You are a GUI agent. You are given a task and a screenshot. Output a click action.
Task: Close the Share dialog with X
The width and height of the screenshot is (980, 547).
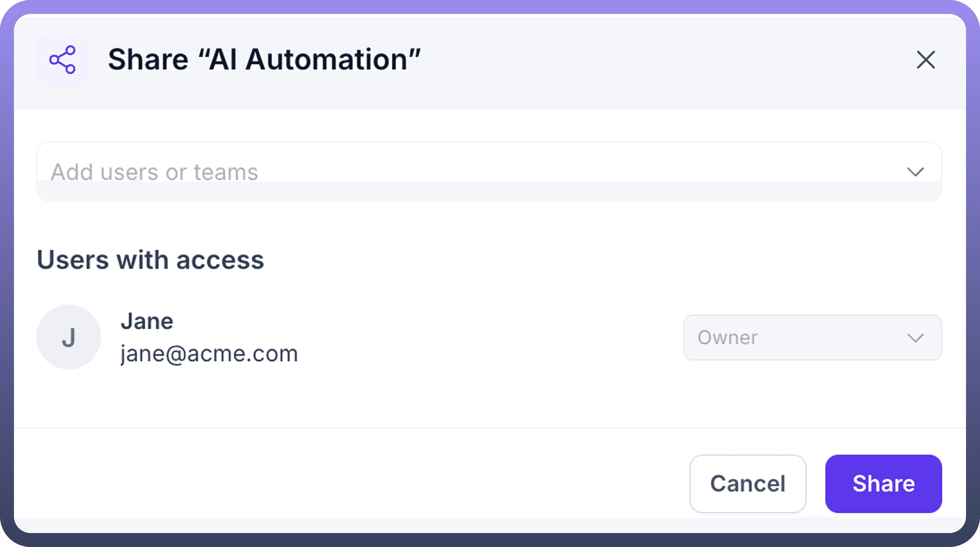tap(926, 60)
